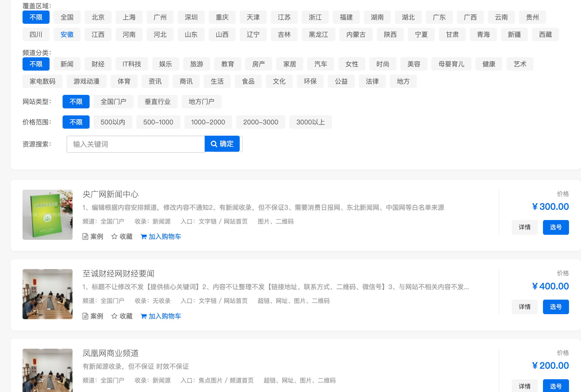Open case document icon for 至诚财经网财经要闻
Image resolution: width=581 pixels, height=392 pixels.
85,316
